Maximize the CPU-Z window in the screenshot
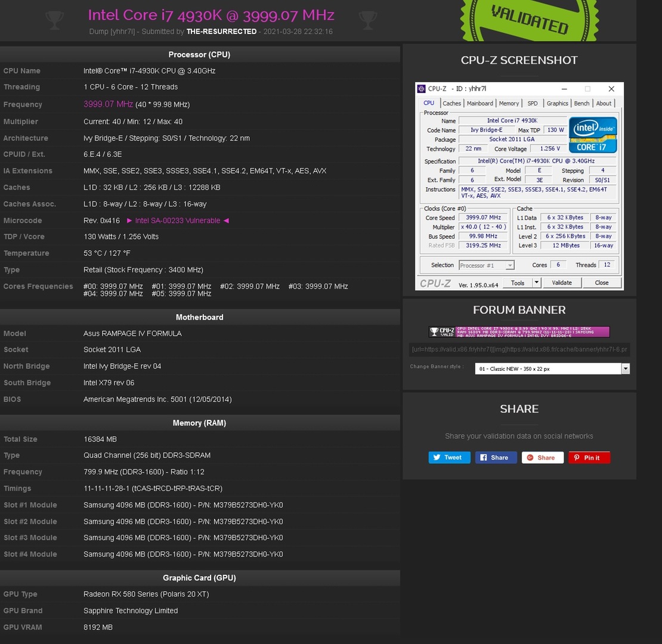This screenshot has height=644, width=662. point(587,89)
